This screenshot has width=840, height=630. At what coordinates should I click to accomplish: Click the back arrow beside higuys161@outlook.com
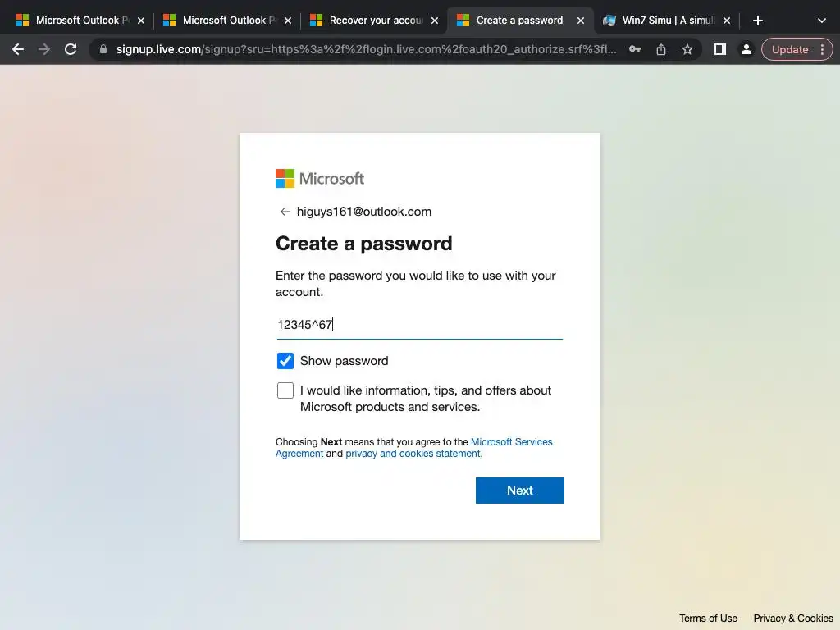285,212
